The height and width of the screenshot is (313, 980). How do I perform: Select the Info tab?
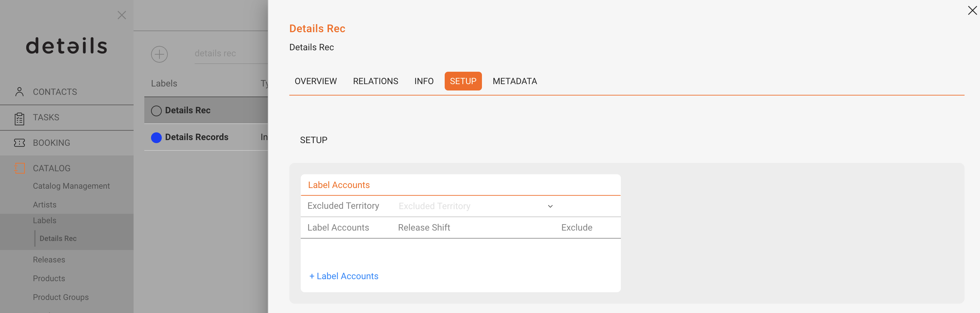coord(424,81)
